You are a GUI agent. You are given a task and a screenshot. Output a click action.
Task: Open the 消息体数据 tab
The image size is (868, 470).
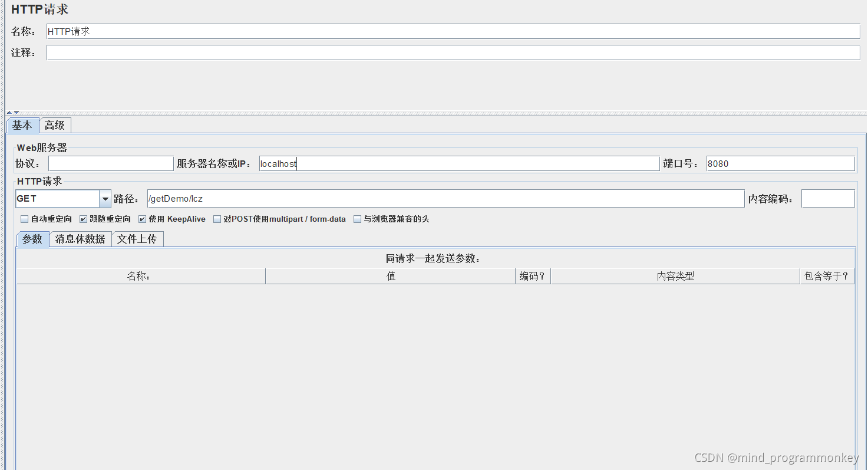click(80, 239)
